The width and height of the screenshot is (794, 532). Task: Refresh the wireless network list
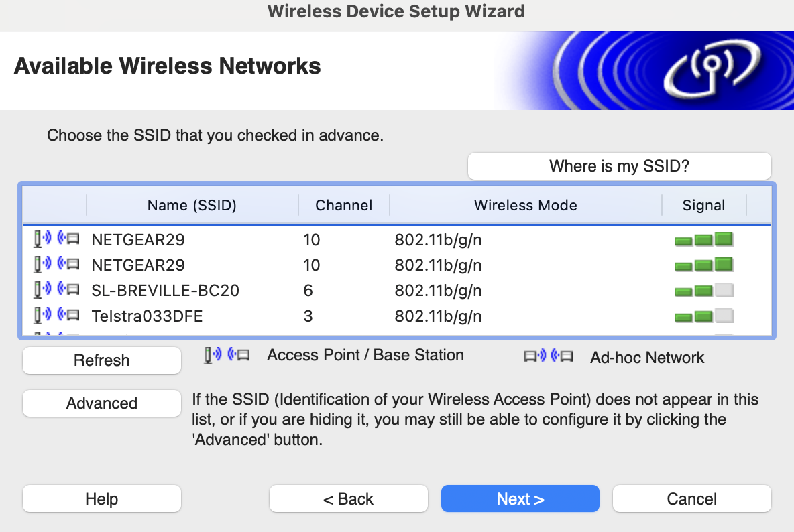click(x=101, y=360)
